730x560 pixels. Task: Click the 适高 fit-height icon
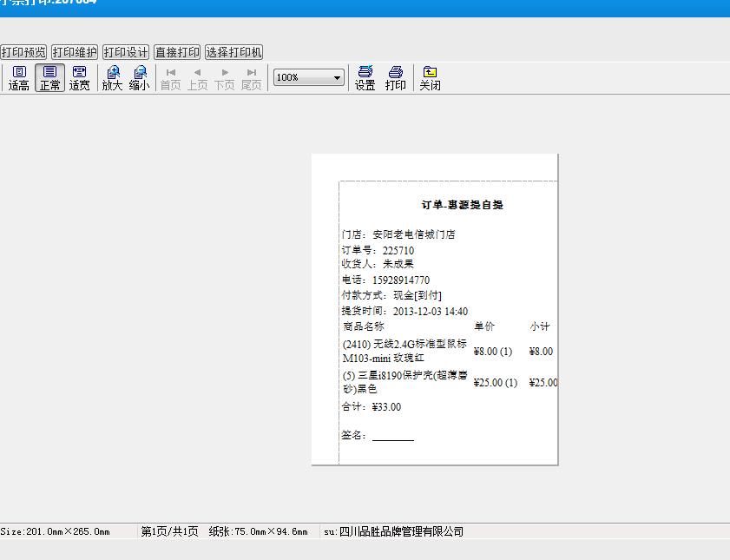coord(18,77)
